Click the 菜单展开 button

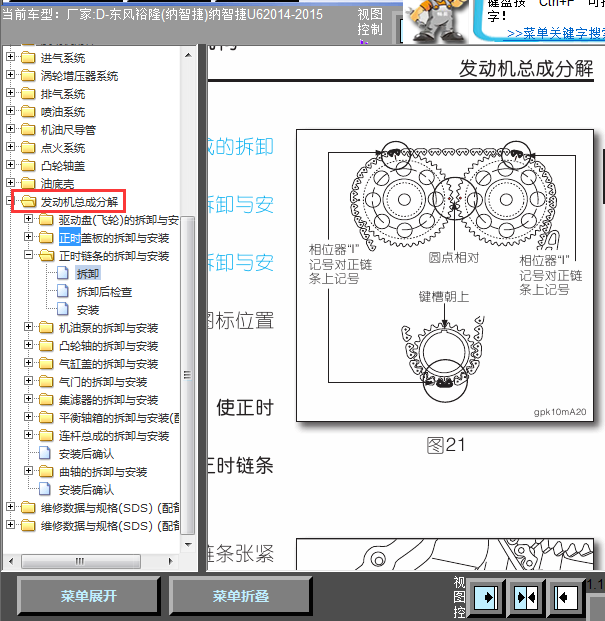point(89,596)
